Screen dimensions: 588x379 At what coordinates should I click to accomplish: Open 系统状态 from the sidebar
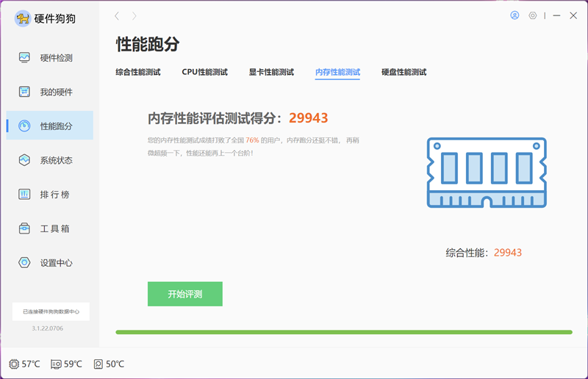[x=49, y=160]
